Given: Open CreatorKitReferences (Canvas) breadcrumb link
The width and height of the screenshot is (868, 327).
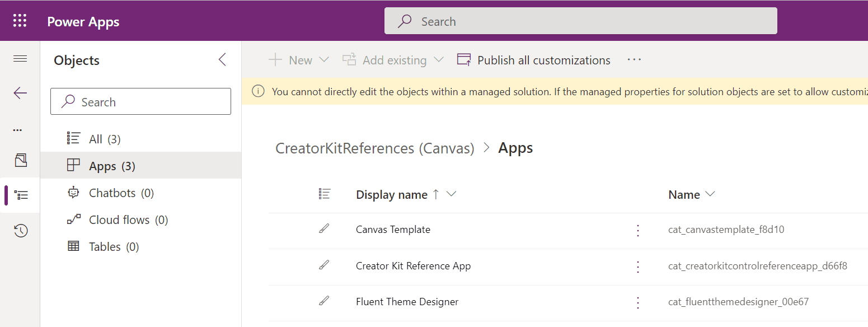Looking at the screenshot, I should tap(375, 148).
